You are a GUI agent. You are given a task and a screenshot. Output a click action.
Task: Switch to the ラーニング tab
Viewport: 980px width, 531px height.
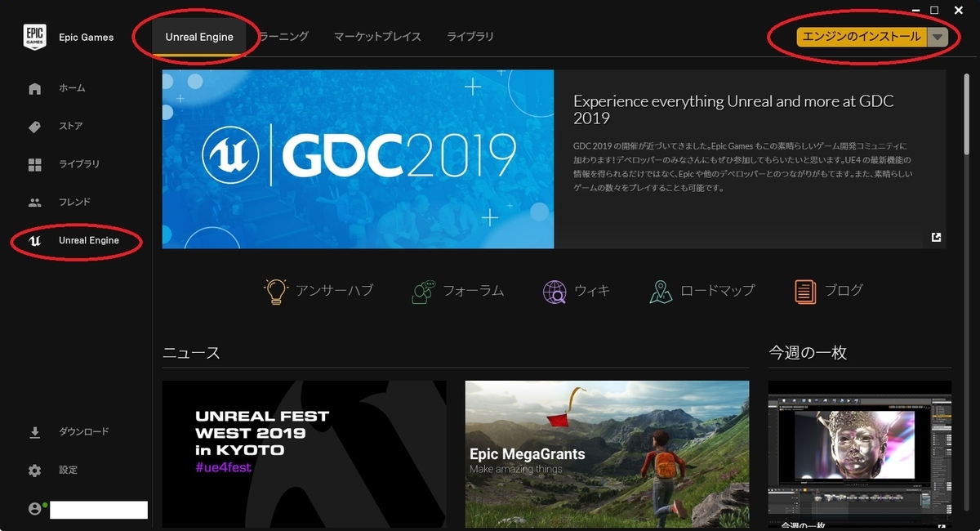pyautogui.click(x=285, y=36)
